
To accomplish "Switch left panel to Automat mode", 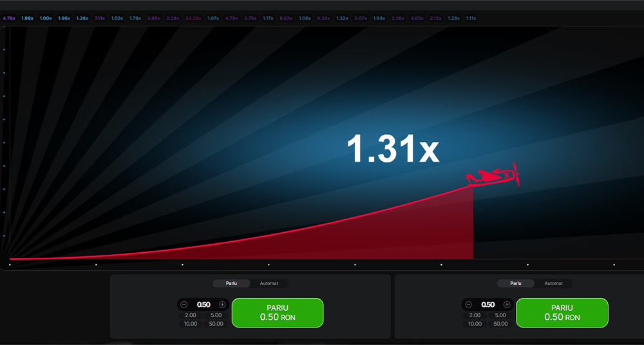I will (269, 283).
